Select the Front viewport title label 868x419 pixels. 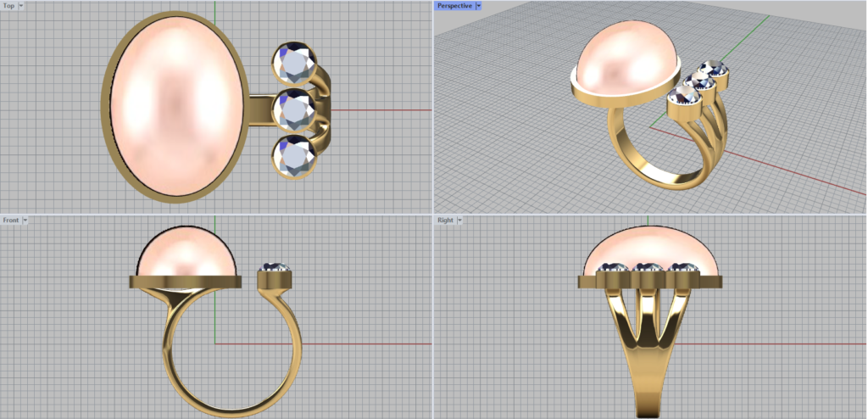click(x=11, y=220)
